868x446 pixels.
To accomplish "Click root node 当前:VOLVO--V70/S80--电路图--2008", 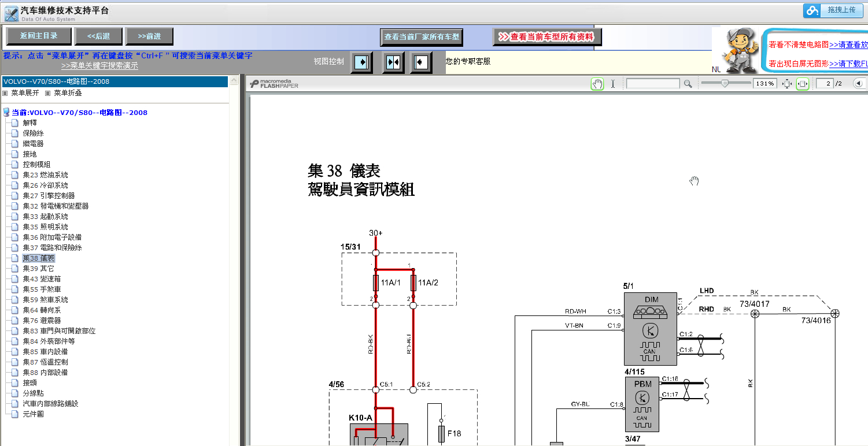I will tap(79, 113).
